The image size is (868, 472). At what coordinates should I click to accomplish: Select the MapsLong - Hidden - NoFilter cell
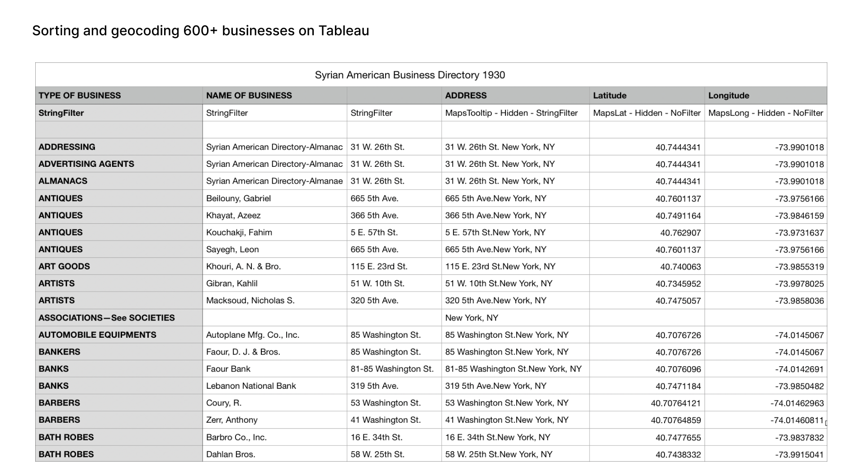[x=765, y=113]
